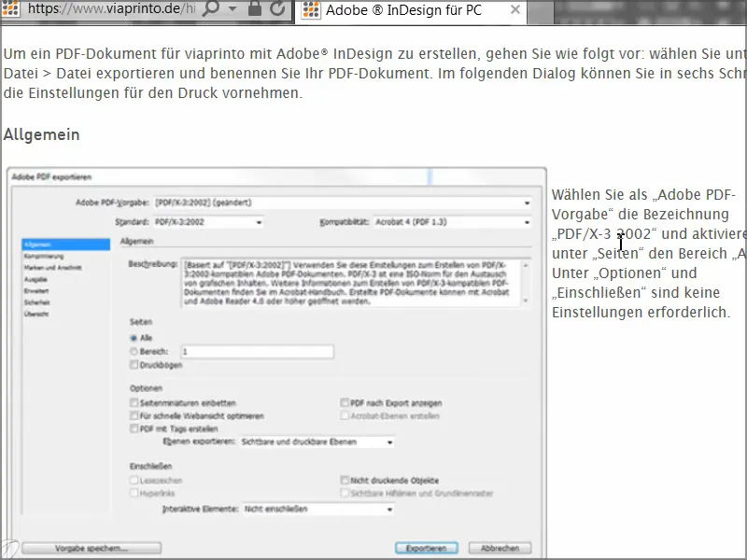
Task: Select Sicherheit in the dialog sidebar
Action: [37, 302]
